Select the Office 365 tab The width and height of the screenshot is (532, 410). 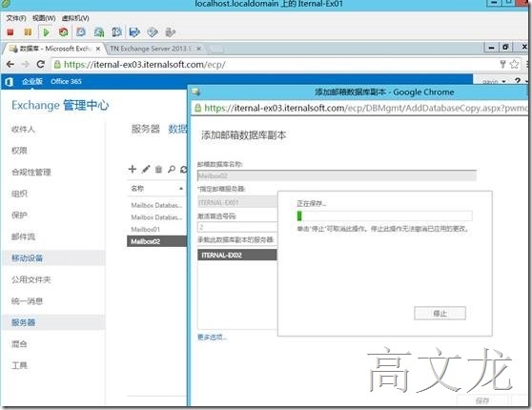click(x=66, y=81)
